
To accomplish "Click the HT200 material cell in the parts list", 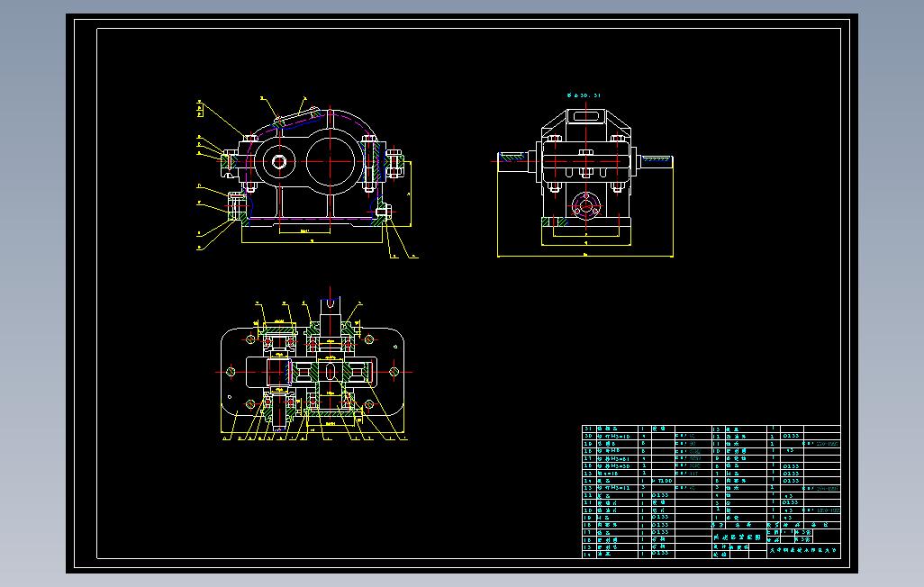I will pos(662,481).
